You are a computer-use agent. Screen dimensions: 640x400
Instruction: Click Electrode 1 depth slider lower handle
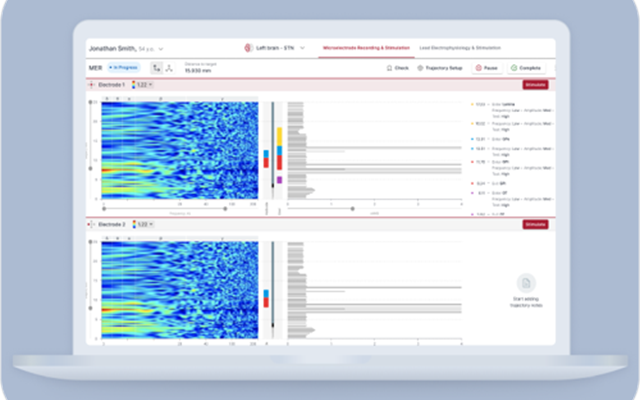91,168
